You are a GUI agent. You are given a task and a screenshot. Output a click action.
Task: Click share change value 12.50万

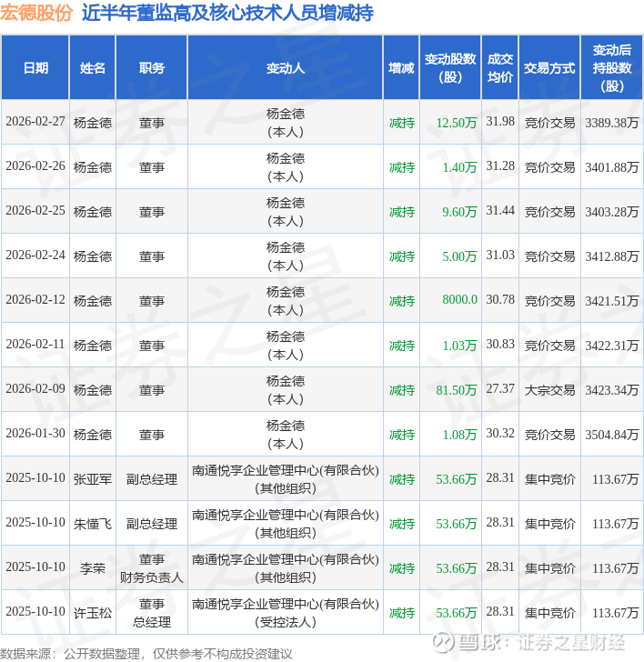457,123
